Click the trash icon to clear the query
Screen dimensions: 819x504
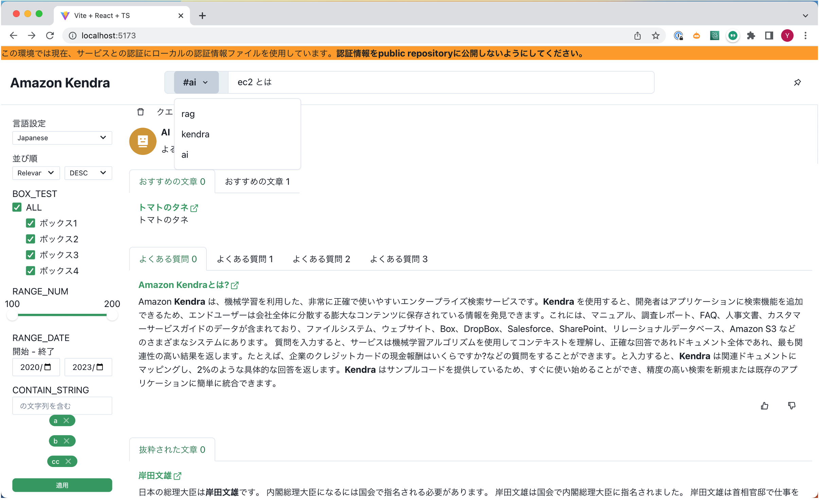pyautogui.click(x=141, y=112)
